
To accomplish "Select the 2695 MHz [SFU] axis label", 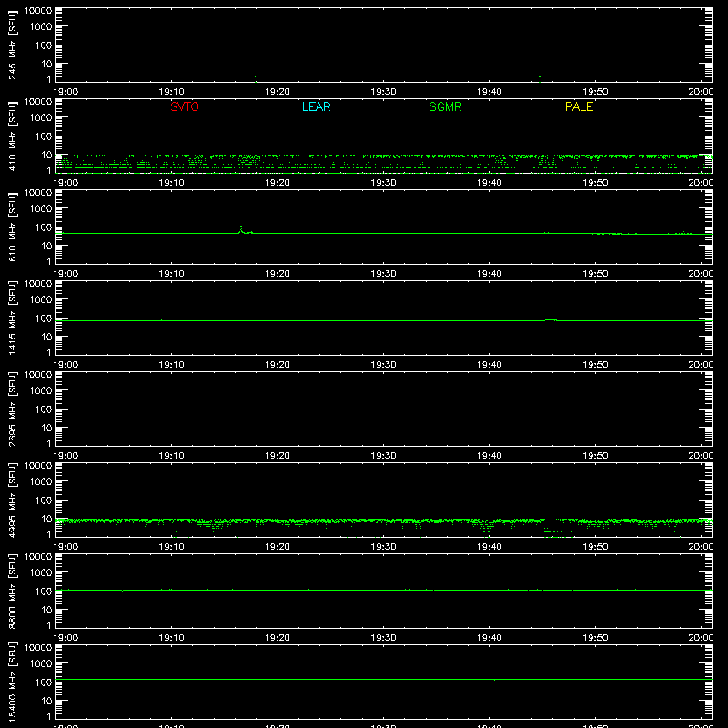I will [12, 409].
